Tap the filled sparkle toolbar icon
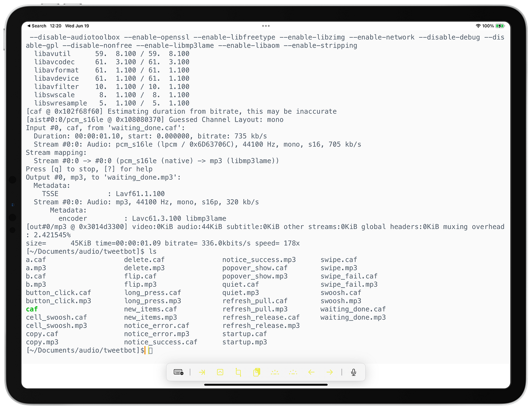 [x=275, y=372]
